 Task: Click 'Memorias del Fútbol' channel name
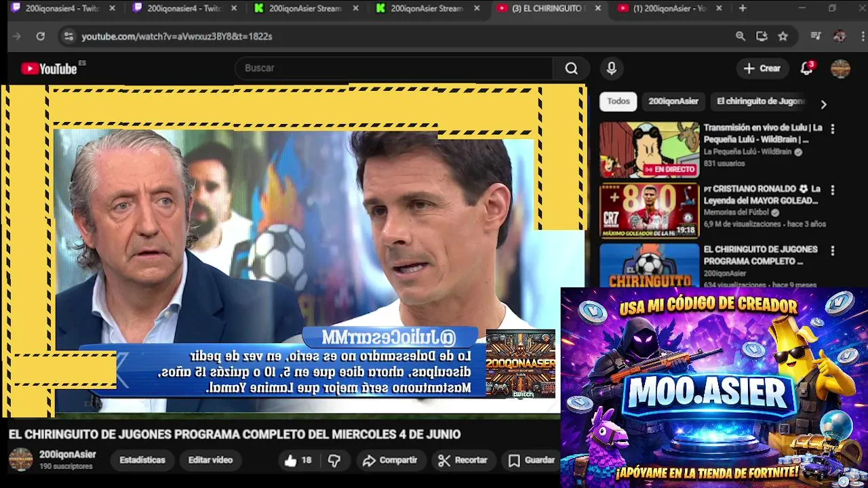point(736,213)
